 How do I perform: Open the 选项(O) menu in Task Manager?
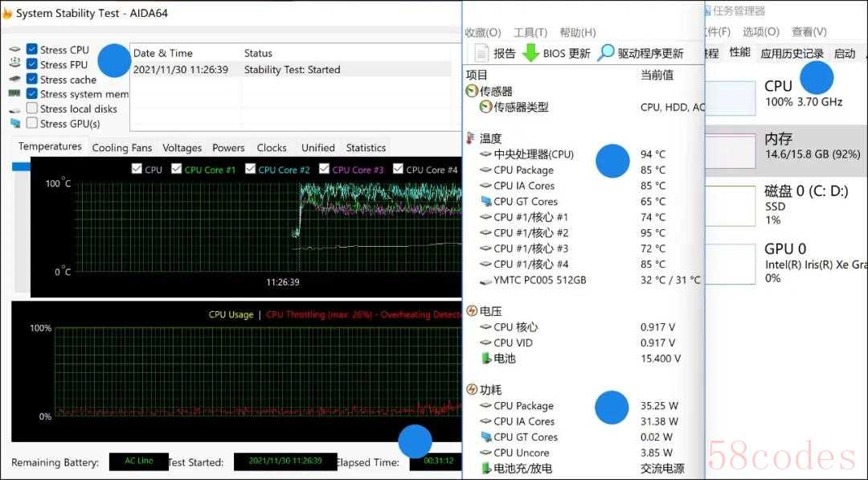(x=760, y=31)
